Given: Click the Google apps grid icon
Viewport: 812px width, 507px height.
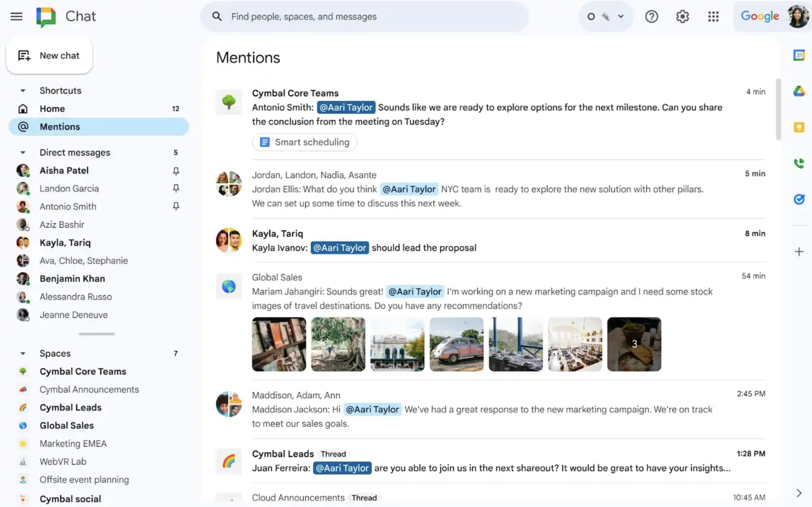Looking at the screenshot, I should click(x=713, y=16).
